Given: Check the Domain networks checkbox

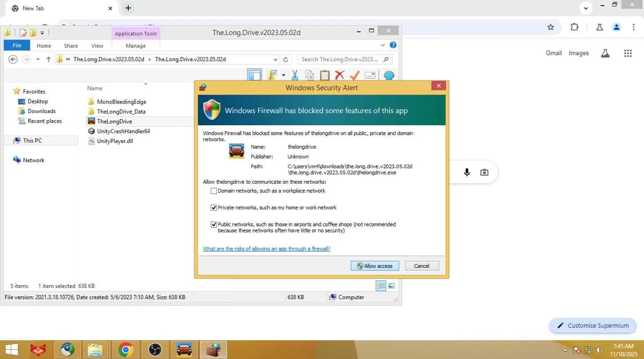Looking at the screenshot, I should tap(213, 191).
